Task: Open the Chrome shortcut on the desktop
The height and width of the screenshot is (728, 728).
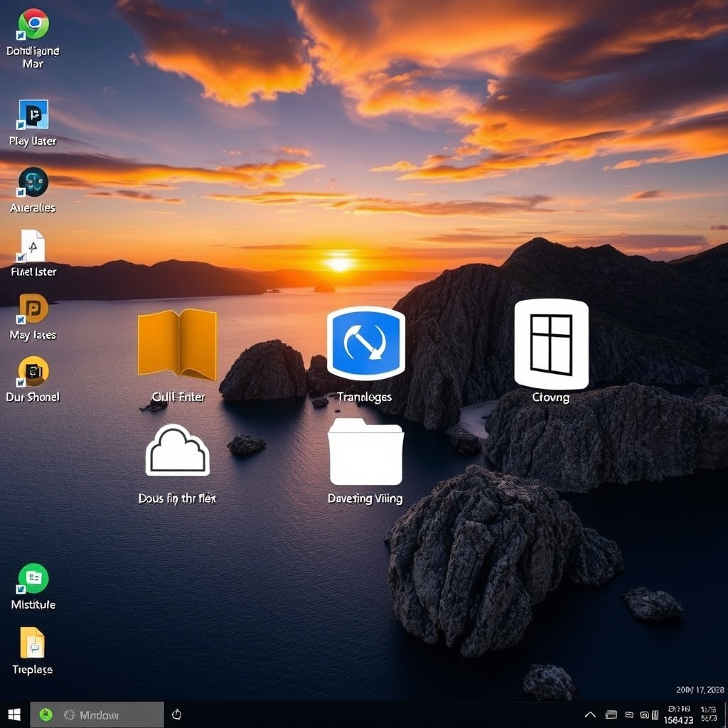Action: [x=33, y=25]
